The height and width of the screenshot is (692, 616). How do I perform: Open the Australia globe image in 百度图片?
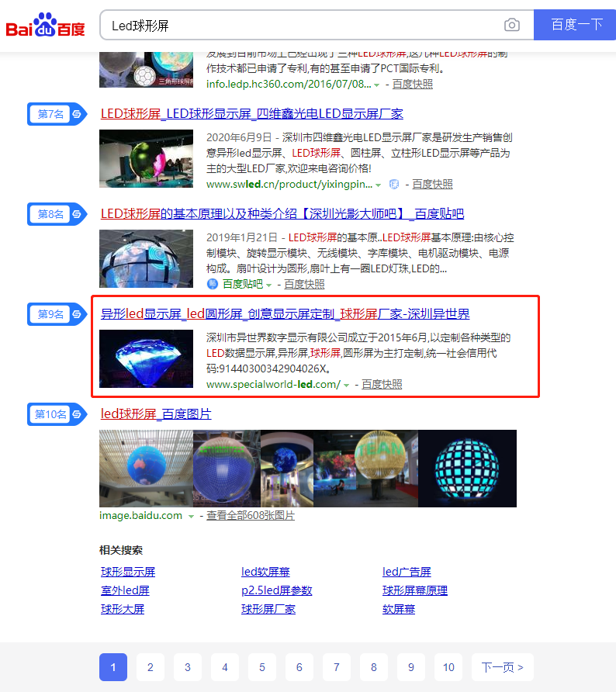(146, 469)
